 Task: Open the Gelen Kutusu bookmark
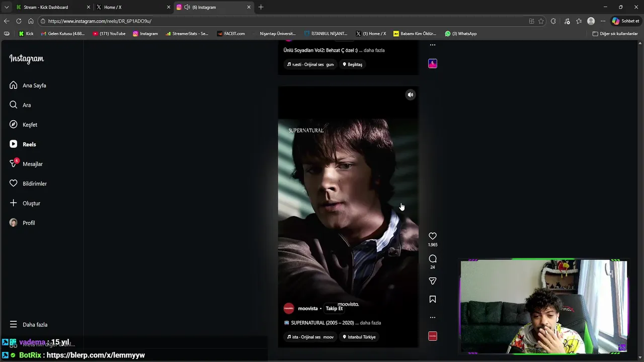(63, 34)
